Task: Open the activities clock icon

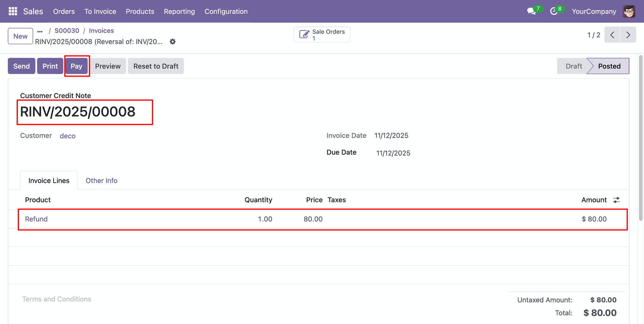Action: 554,11
